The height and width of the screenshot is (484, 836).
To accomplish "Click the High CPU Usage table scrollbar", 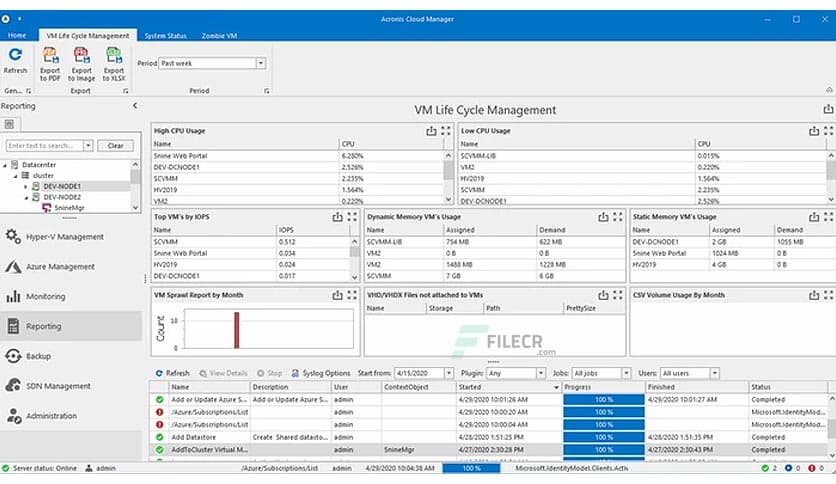I will [448, 178].
